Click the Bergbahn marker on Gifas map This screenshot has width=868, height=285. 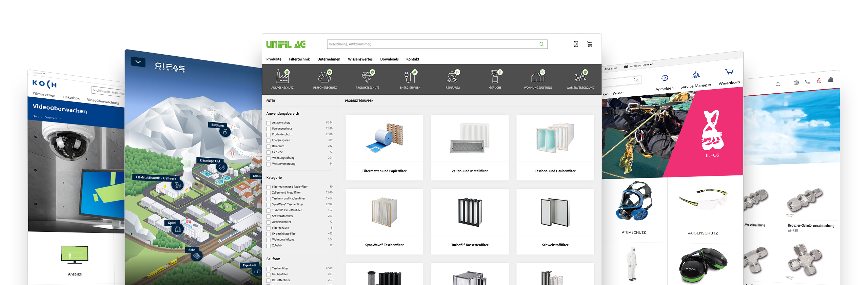[x=225, y=132]
